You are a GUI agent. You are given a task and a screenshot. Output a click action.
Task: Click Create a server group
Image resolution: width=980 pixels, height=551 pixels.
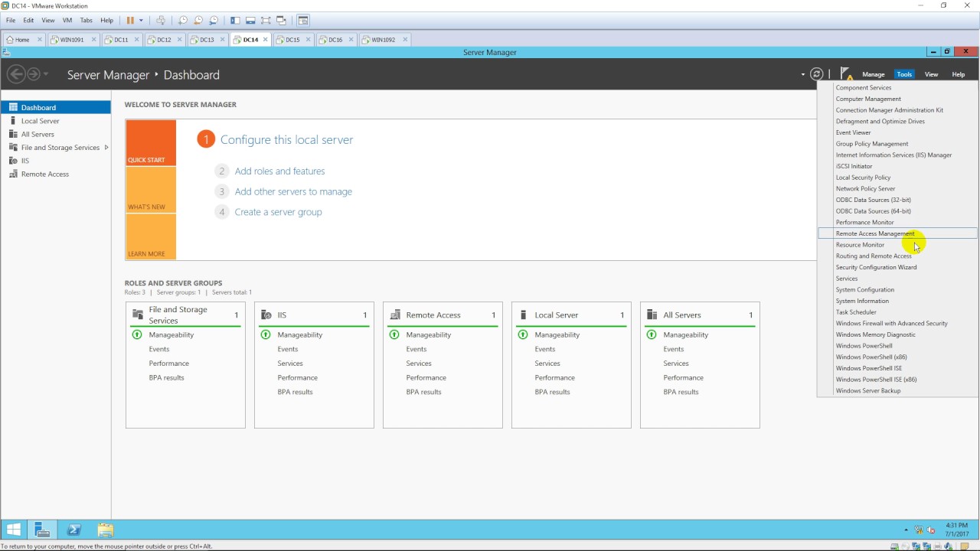(x=278, y=212)
